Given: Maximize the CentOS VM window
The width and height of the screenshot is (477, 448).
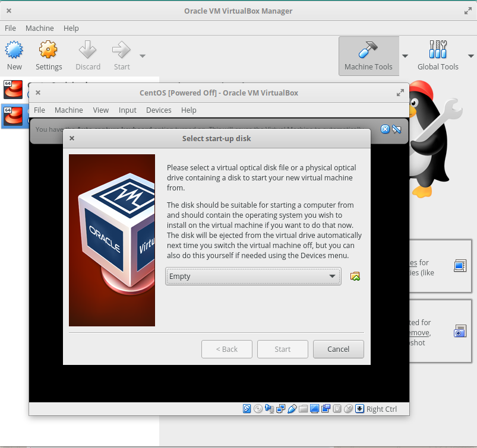Looking at the screenshot, I should (400, 93).
